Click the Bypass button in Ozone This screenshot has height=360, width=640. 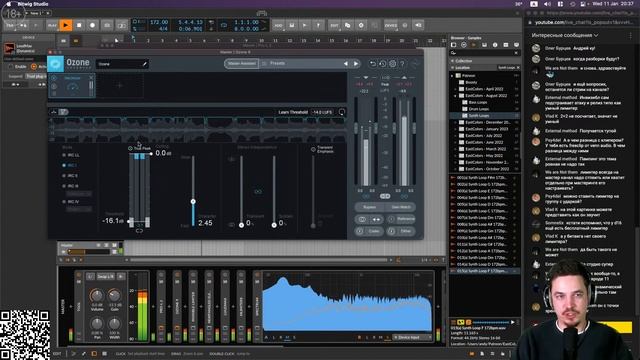[369, 207]
